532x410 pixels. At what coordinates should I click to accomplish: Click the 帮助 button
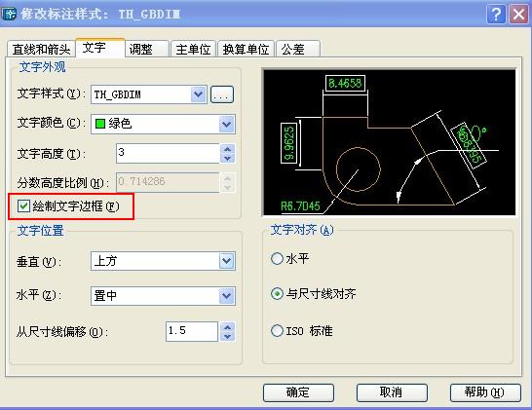pos(485,392)
